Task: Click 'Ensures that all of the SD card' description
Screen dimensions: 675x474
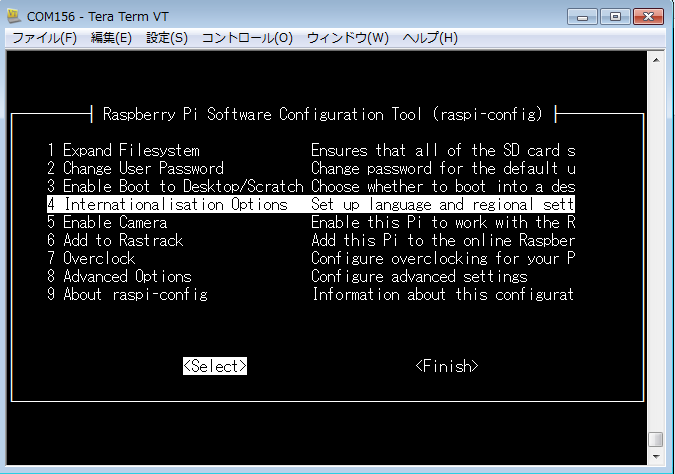Action: click(x=443, y=150)
